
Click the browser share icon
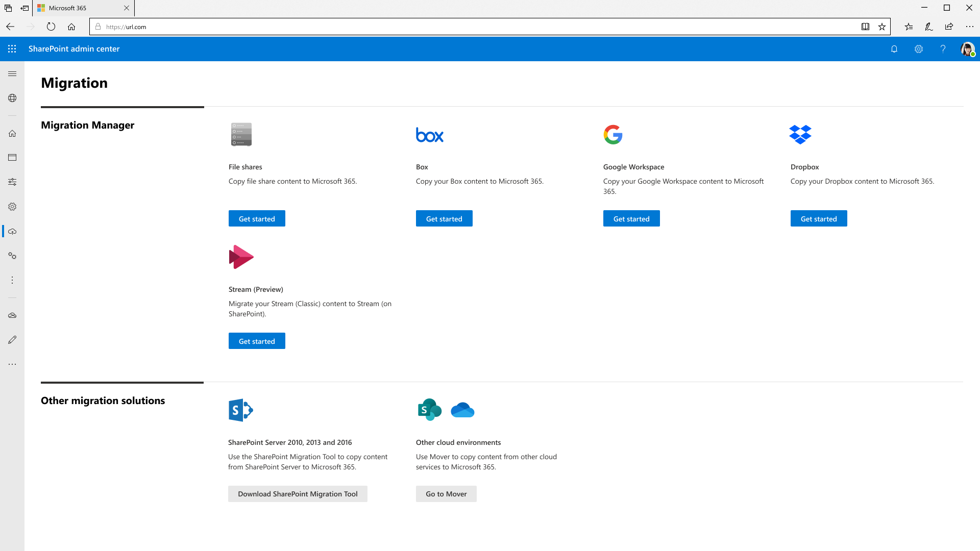949,27
